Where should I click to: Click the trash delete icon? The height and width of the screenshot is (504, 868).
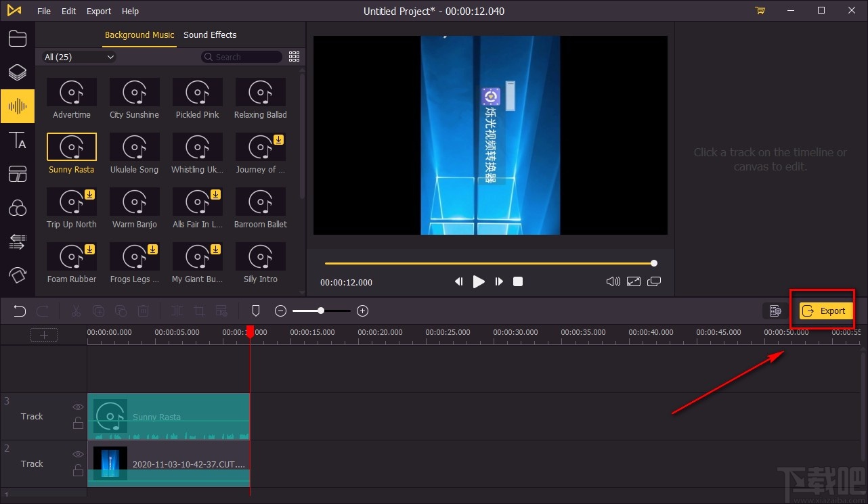tap(144, 311)
